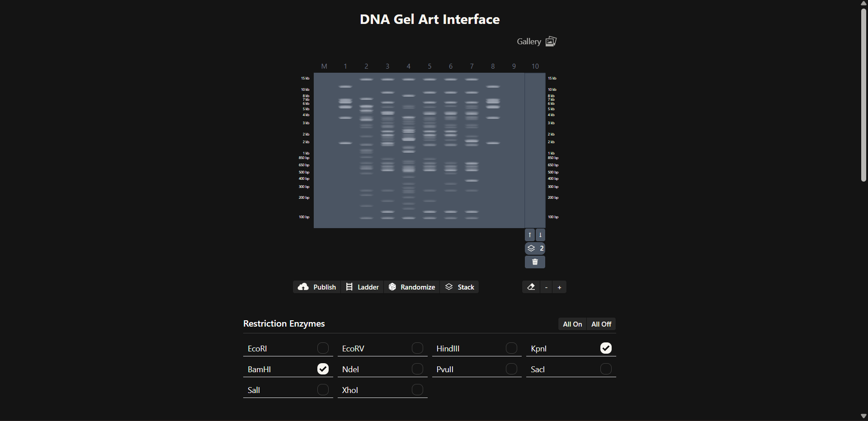
Task: Add a lane with plus button
Action: click(559, 287)
